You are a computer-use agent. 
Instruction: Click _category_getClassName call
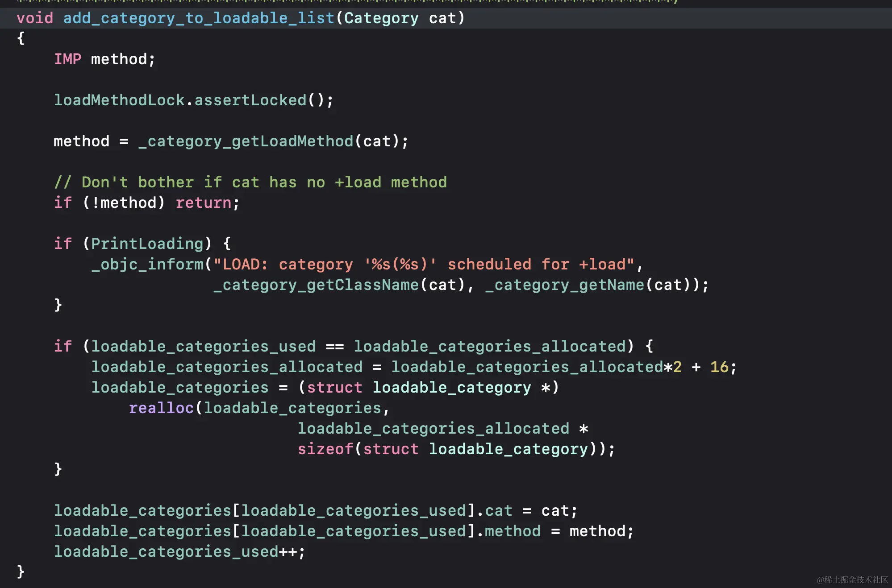(x=316, y=285)
